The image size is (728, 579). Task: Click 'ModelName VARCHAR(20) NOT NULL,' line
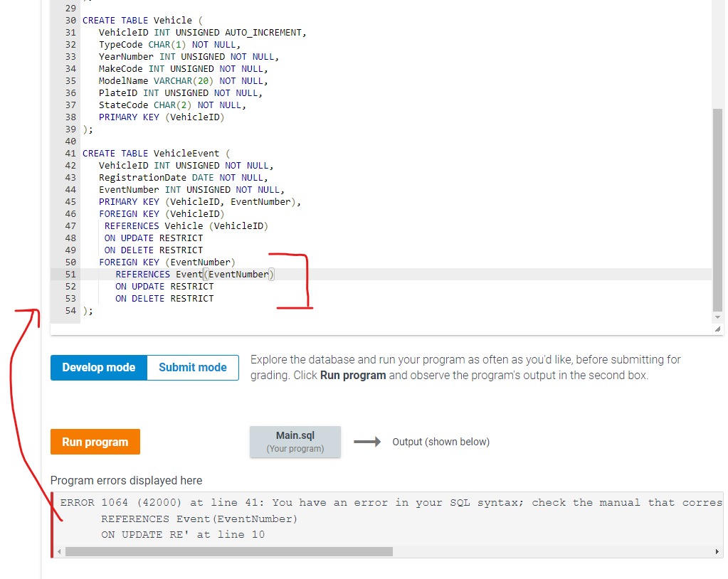[x=184, y=80]
